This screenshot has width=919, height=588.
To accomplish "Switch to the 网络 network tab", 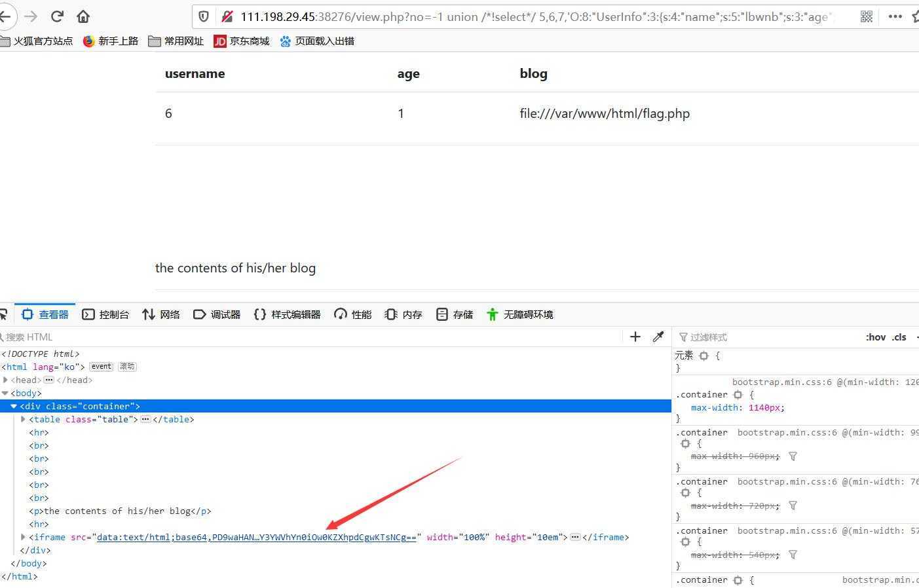I will click(x=161, y=314).
